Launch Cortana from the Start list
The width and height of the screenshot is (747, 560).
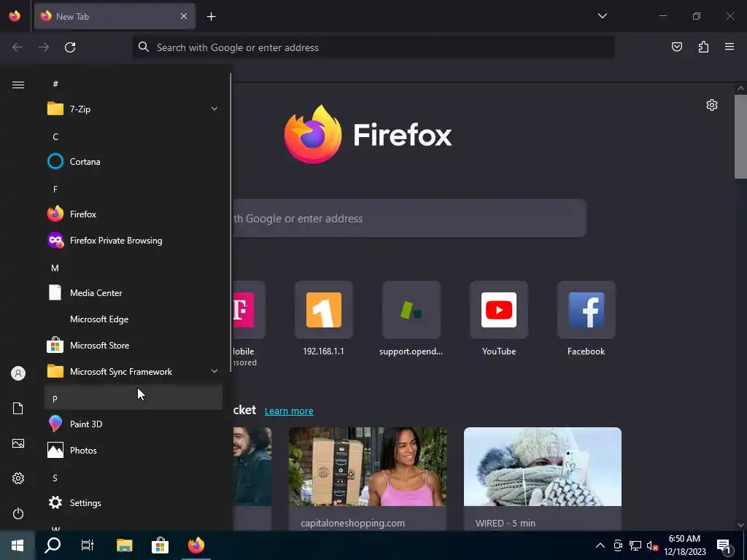pyautogui.click(x=133, y=161)
